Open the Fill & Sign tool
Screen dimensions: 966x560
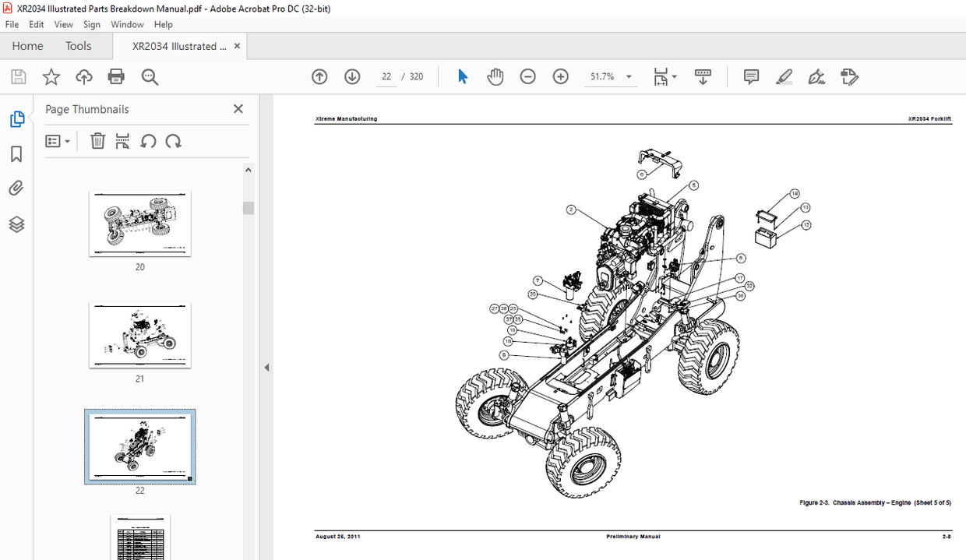point(816,76)
